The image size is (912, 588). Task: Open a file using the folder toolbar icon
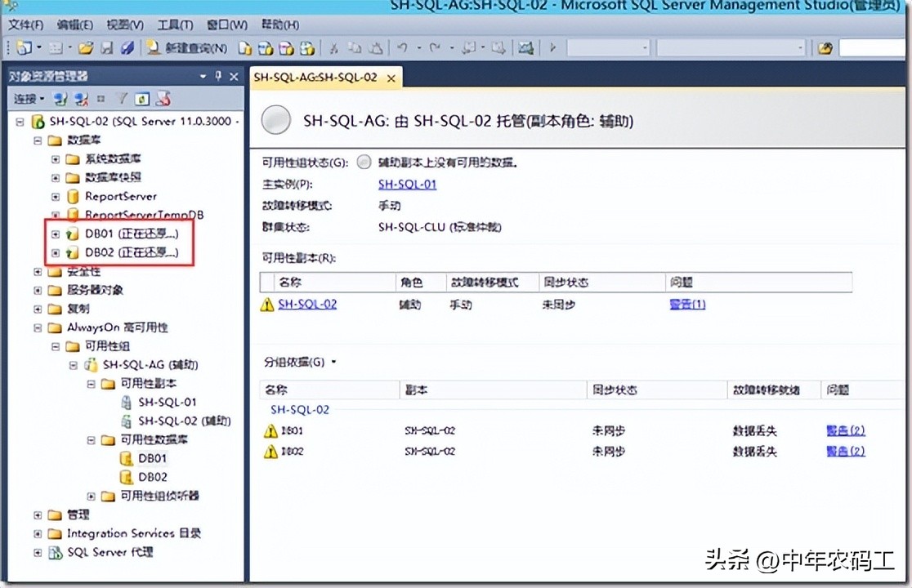(x=86, y=47)
